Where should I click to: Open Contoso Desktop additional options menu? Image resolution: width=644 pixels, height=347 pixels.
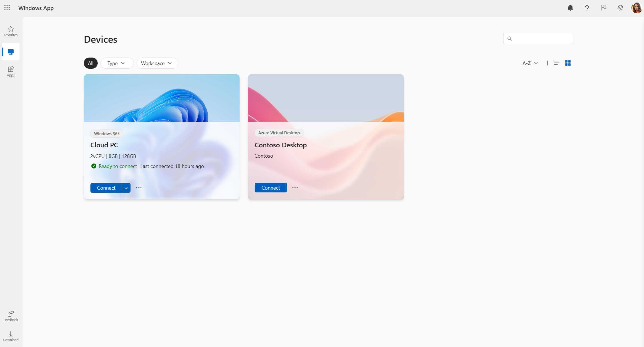coord(295,188)
